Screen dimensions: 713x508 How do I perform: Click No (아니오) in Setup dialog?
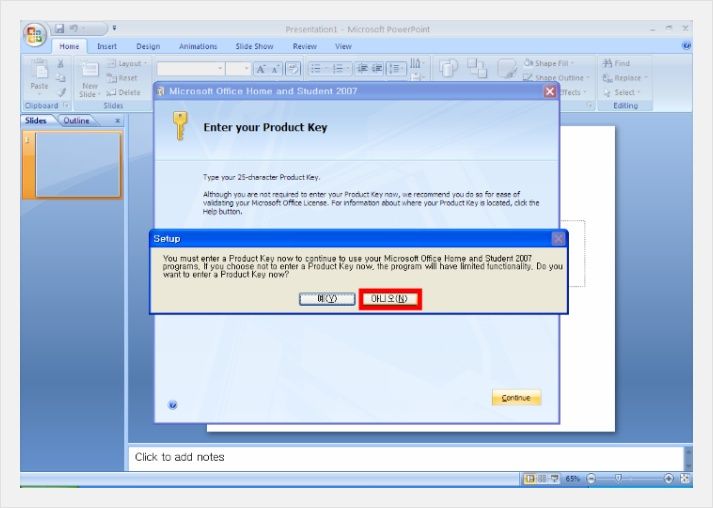[x=390, y=299]
